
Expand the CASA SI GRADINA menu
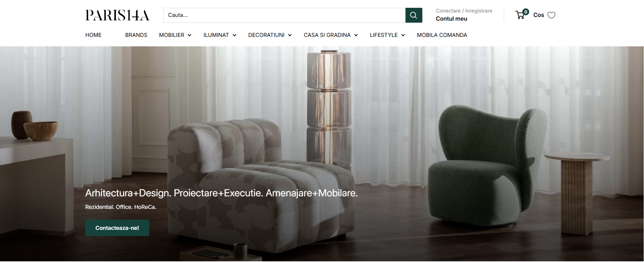click(x=331, y=35)
